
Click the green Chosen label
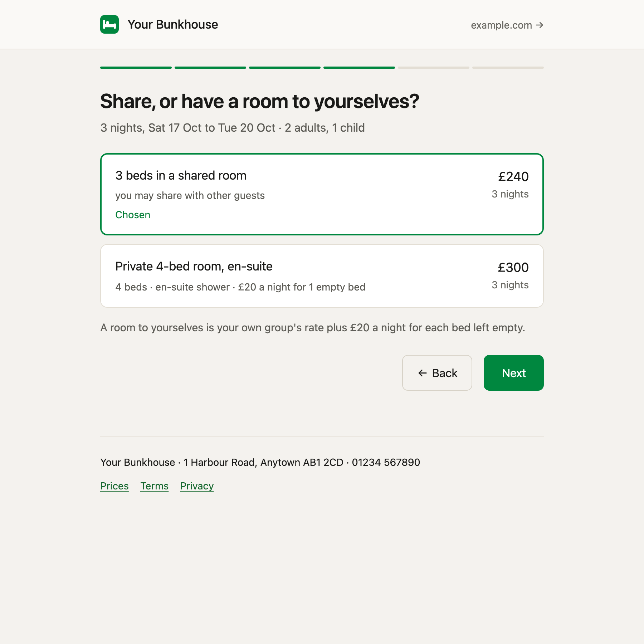(x=133, y=215)
